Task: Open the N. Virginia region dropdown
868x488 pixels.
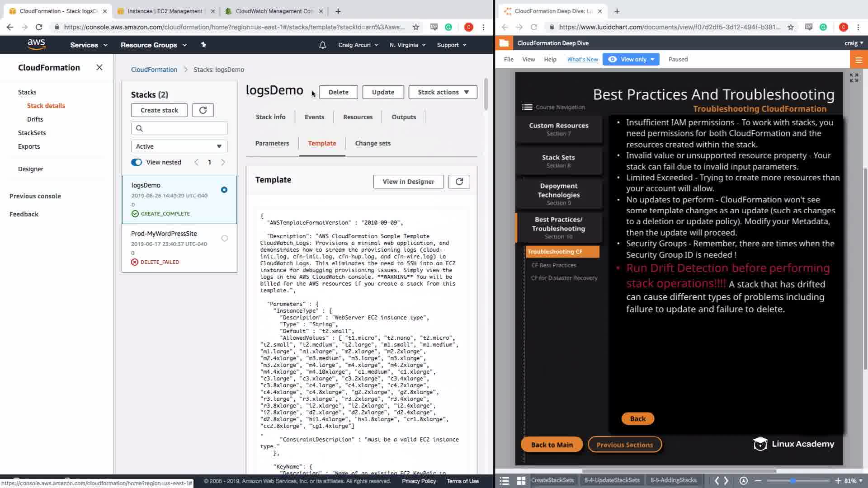Action: click(x=407, y=45)
